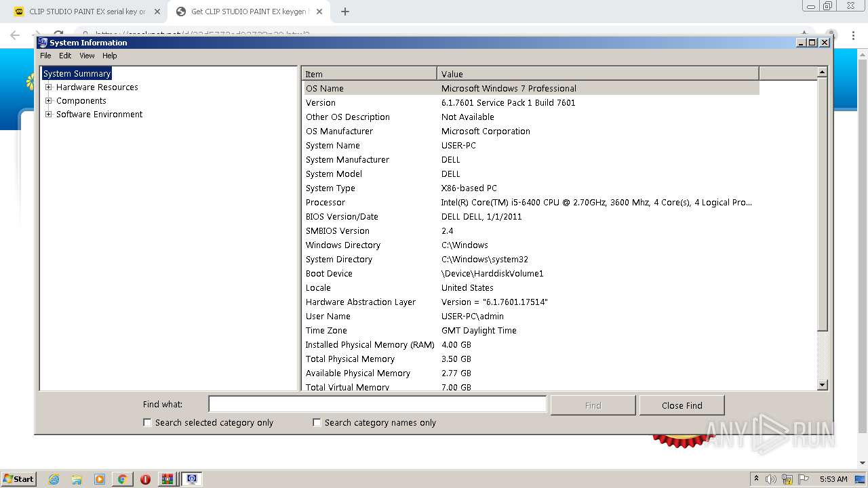This screenshot has width=868, height=488.
Task: Enable Search selected category only checkbox
Action: point(147,422)
